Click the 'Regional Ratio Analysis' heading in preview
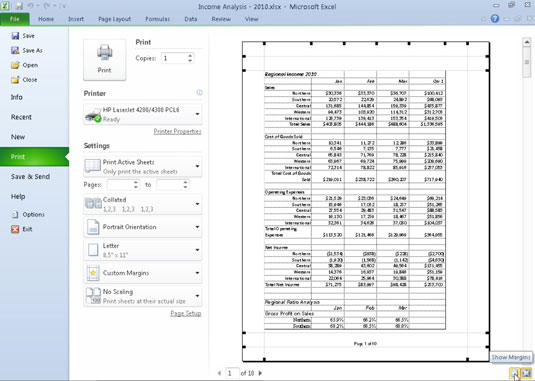 click(292, 302)
